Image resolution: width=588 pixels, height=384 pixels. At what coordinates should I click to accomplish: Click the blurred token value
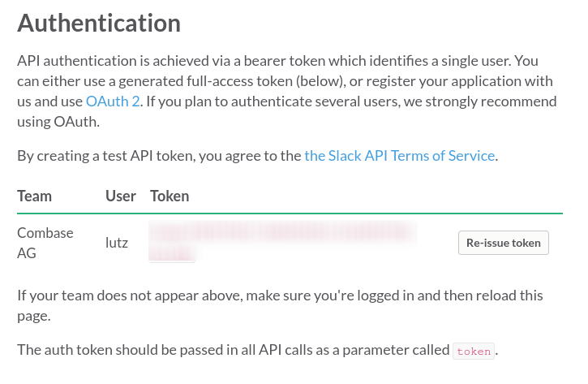pyautogui.click(x=283, y=241)
